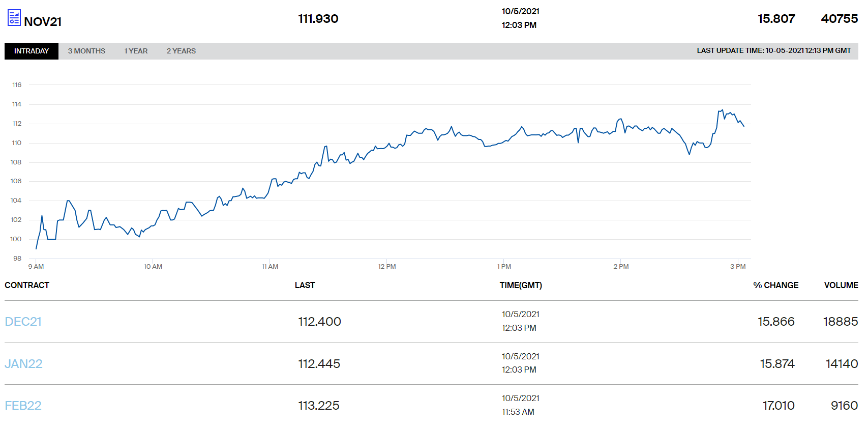The width and height of the screenshot is (868, 425).
Task: Go to the JAN22 contract
Action: tap(24, 364)
